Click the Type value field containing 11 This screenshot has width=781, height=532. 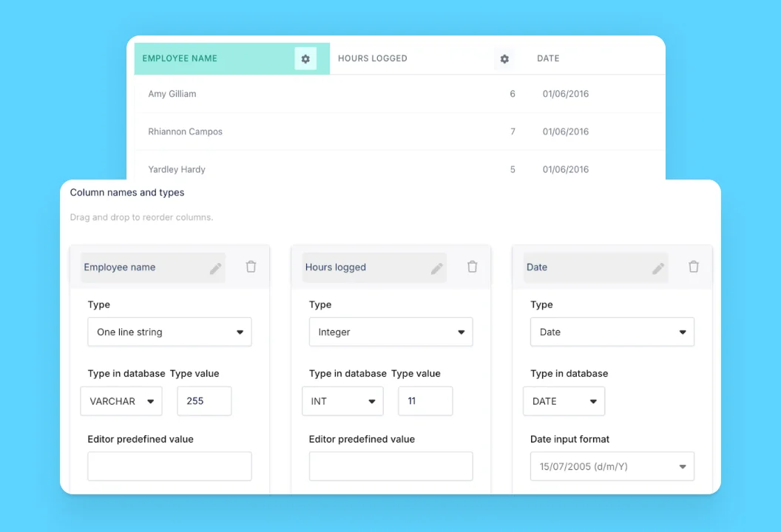(425, 401)
